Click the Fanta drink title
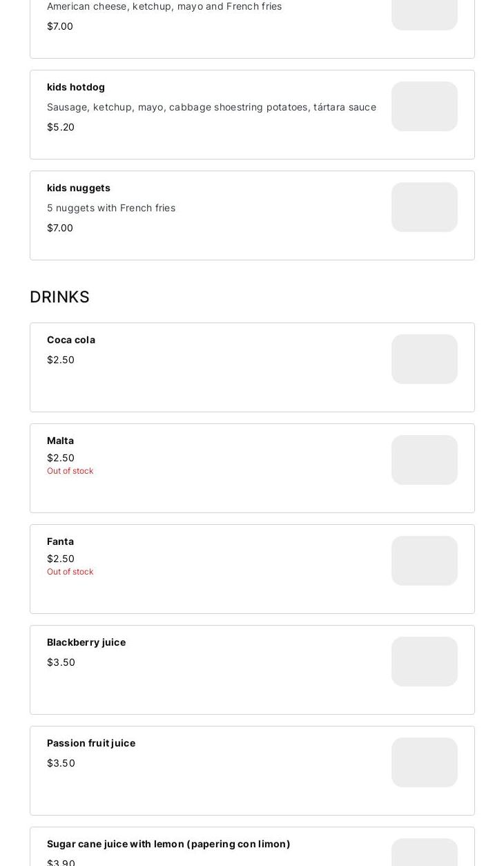504x866 pixels. (60, 541)
